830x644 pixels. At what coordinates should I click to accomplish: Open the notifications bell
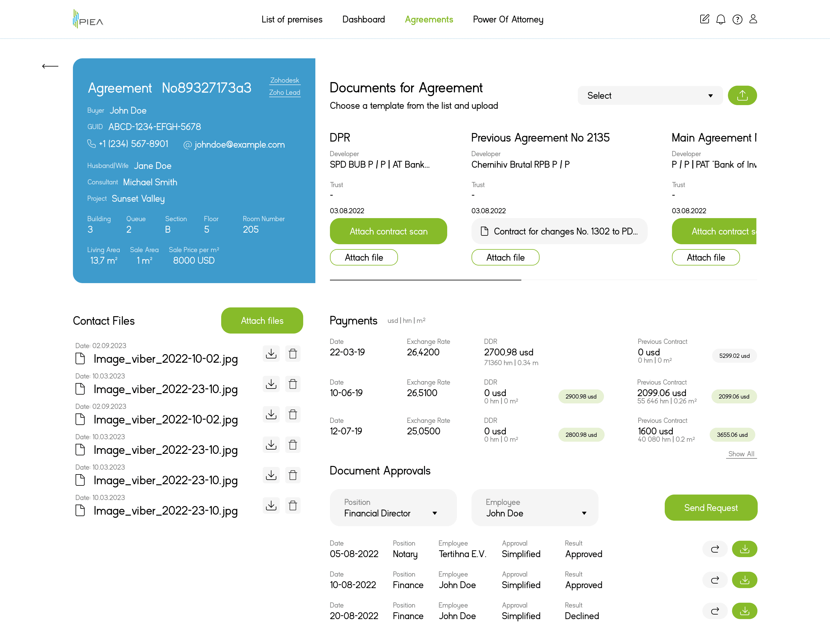721,19
